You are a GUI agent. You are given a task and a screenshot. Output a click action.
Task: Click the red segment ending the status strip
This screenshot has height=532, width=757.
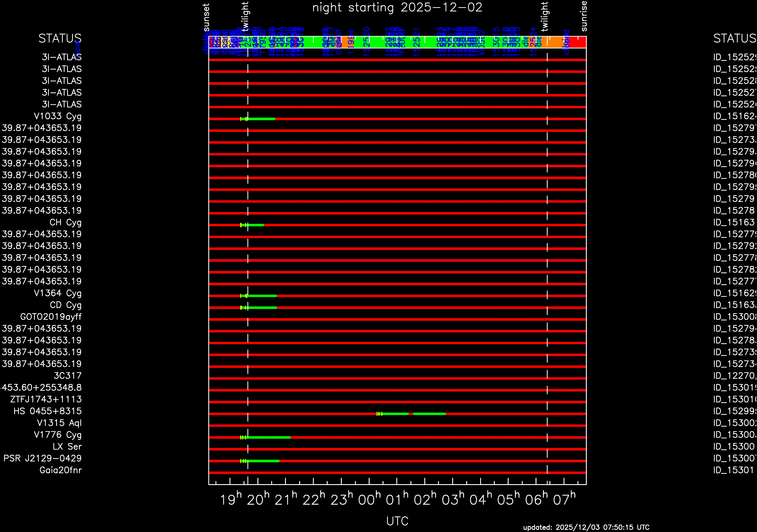[x=578, y=42]
